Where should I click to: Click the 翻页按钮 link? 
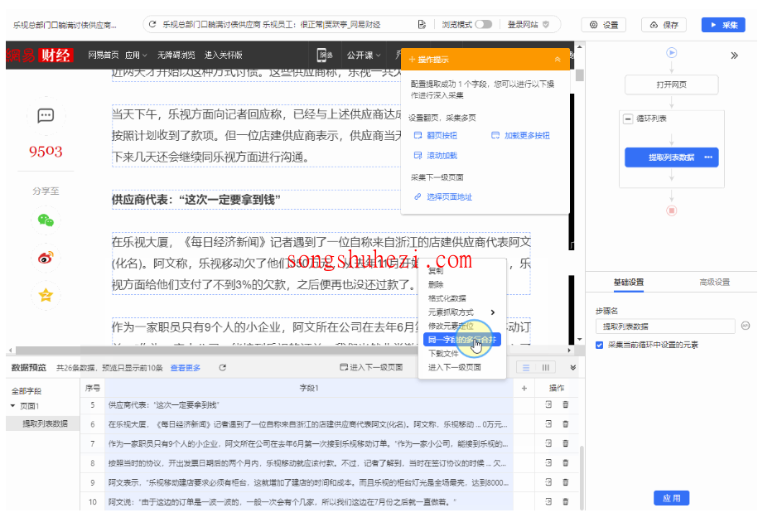click(436, 135)
